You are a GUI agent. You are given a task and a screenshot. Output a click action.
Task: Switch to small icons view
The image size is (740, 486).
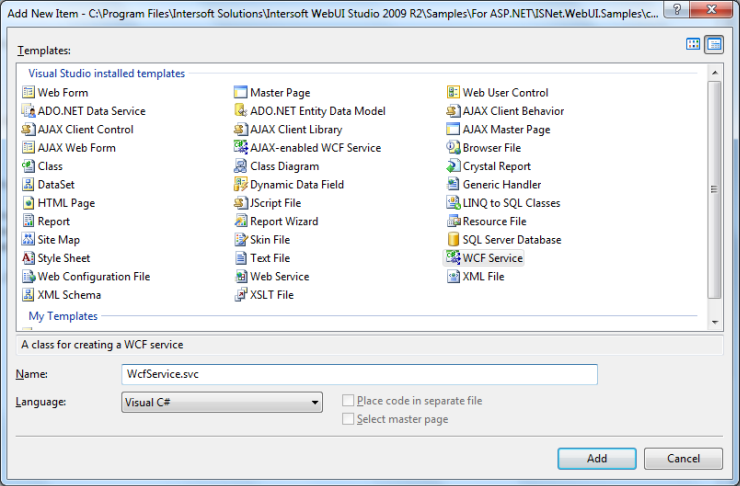[714, 44]
